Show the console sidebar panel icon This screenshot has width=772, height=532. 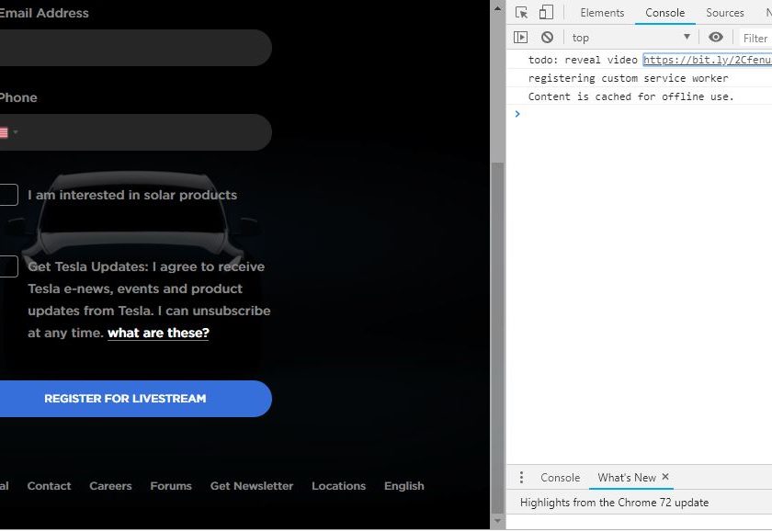click(520, 38)
